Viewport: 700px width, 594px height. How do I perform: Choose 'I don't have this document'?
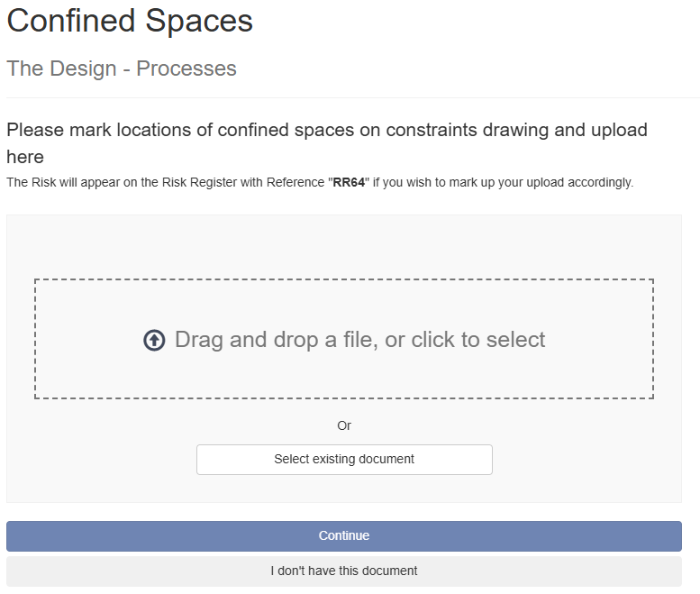pos(344,571)
